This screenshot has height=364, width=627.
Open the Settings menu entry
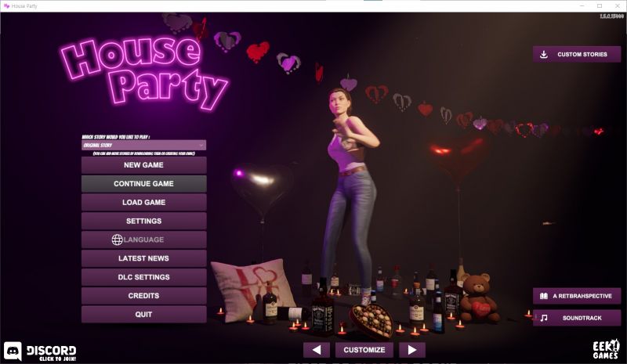(x=143, y=222)
